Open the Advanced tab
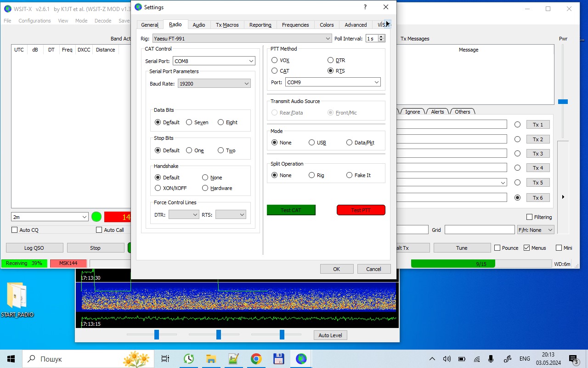The image size is (588, 368). pos(356,25)
